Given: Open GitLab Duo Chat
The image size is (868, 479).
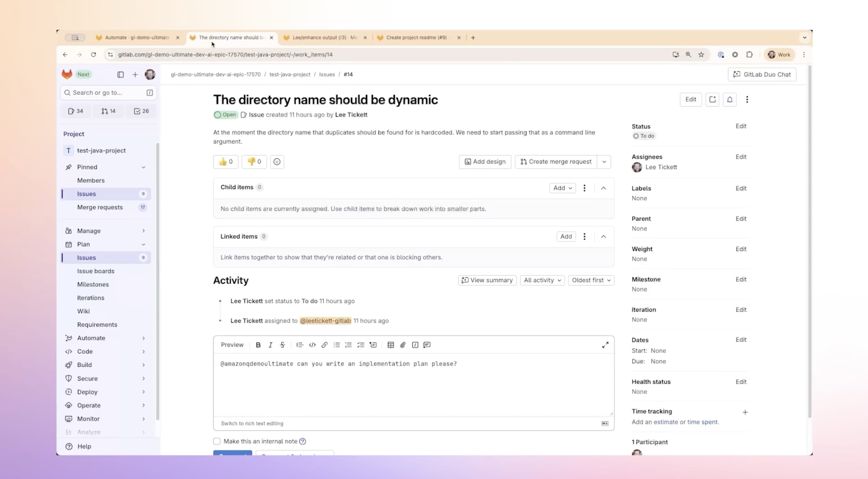Looking at the screenshot, I should (x=762, y=74).
